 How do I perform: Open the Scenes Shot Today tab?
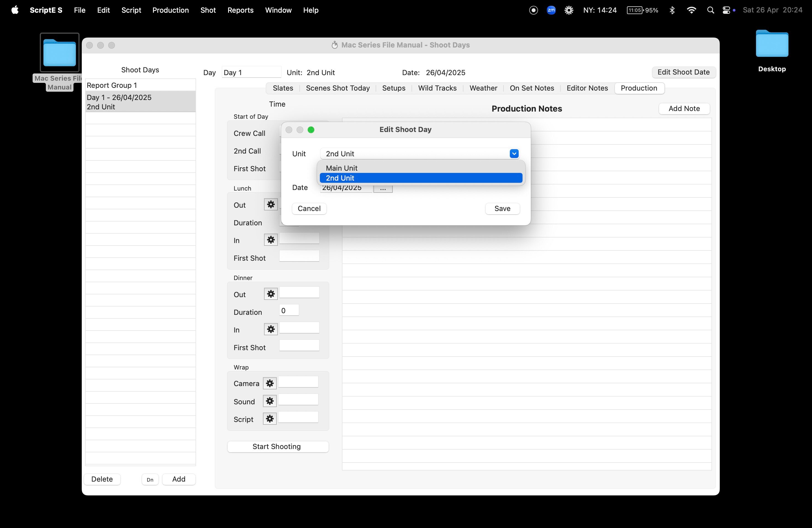pos(338,88)
